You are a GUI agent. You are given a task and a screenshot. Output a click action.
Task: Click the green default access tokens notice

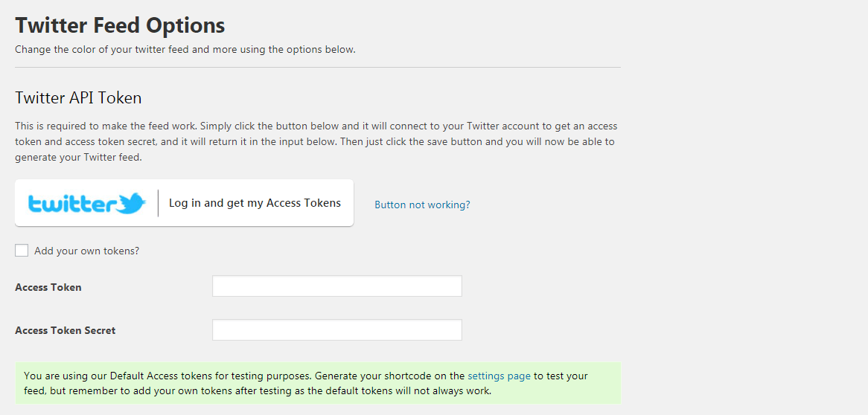pyautogui.click(x=318, y=384)
